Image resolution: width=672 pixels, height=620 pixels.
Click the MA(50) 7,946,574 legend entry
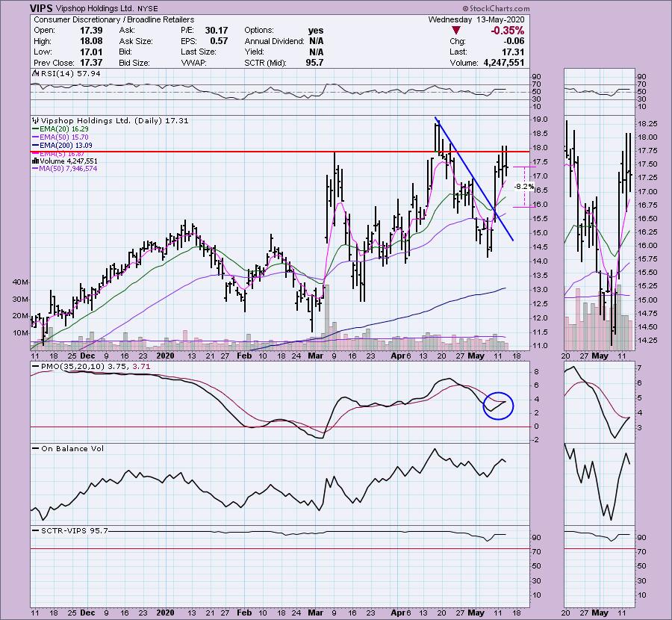68,169
